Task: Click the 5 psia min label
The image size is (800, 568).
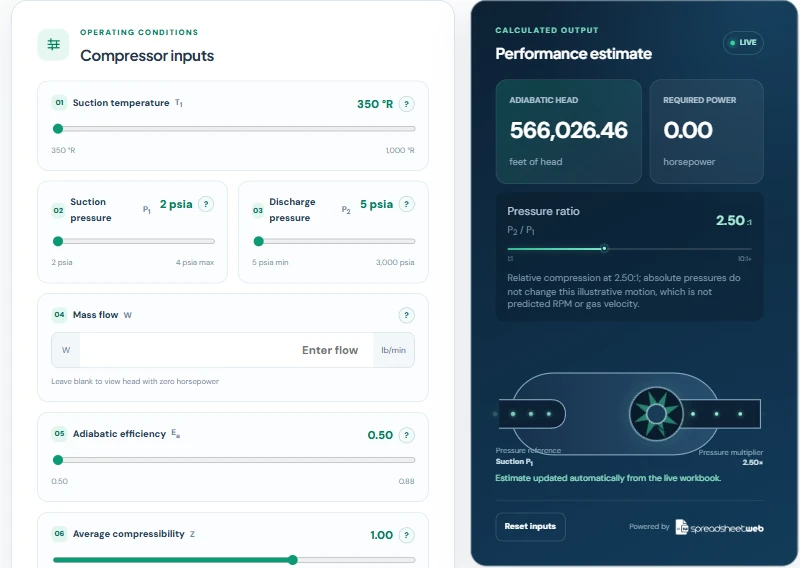Action: click(x=270, y=262)
